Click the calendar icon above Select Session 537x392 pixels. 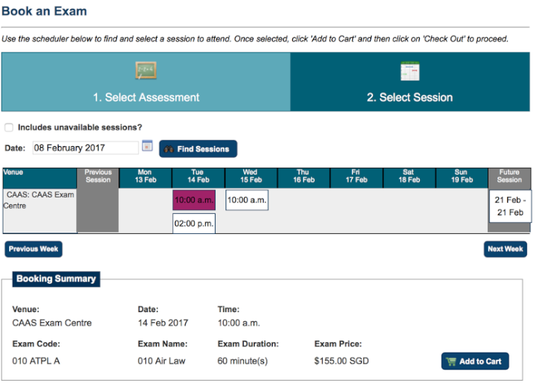point(409,72)
